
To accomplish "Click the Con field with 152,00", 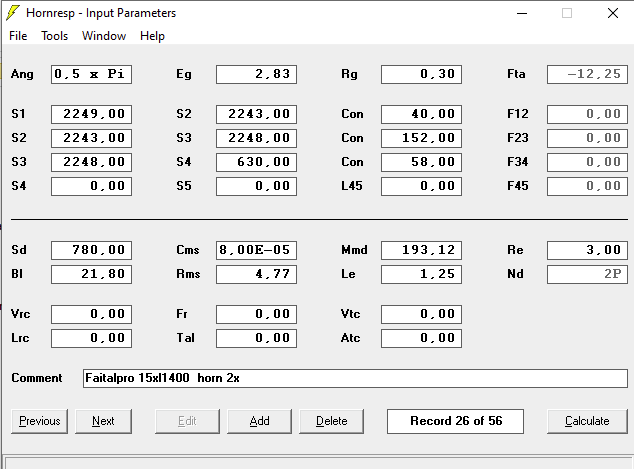I will click(x=421, y=138).
